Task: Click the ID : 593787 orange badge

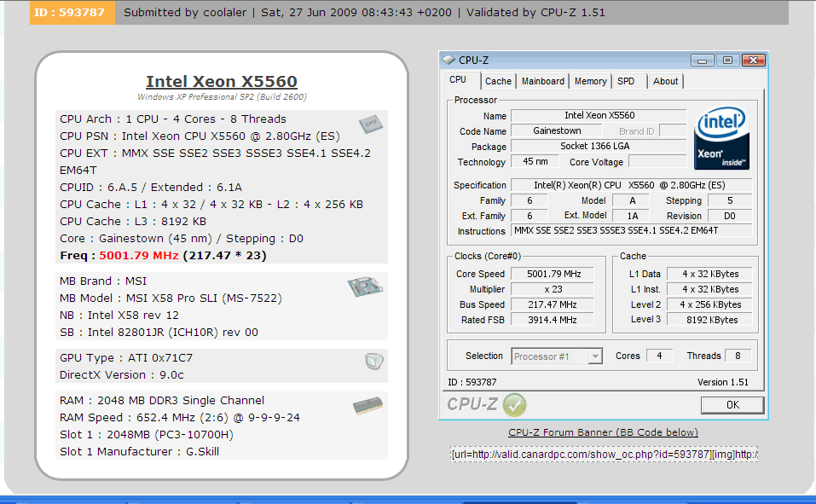Action: coord(72,13)
